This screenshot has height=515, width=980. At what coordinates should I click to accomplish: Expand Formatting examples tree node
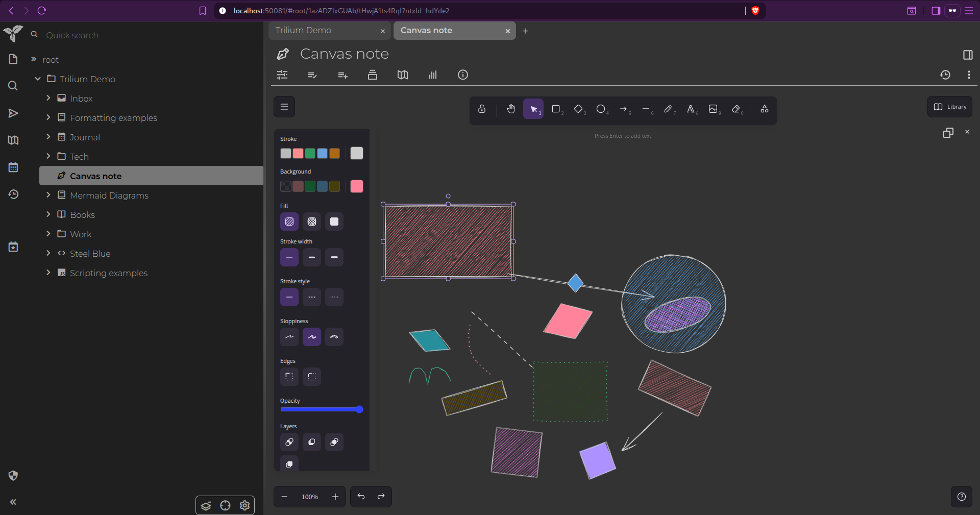click(x=48, y=117)
